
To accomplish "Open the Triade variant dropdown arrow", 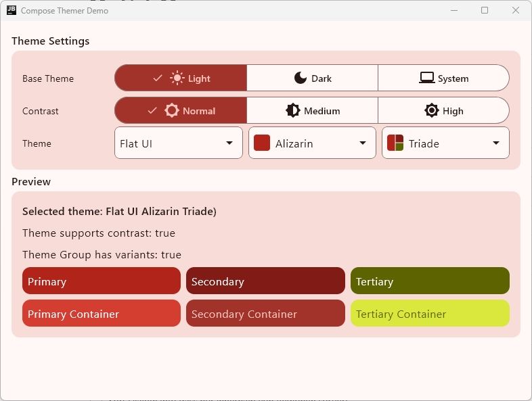I will pos(496,143).
